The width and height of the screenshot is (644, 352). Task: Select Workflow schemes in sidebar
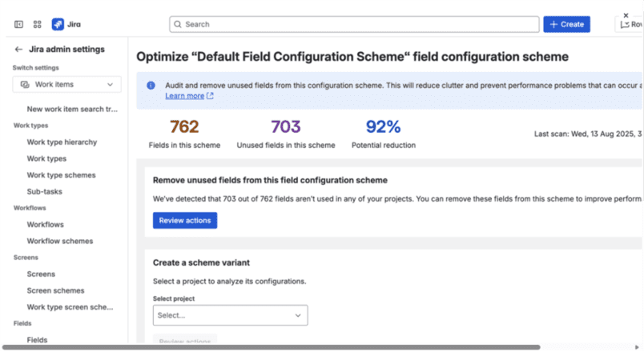[59, 241]
